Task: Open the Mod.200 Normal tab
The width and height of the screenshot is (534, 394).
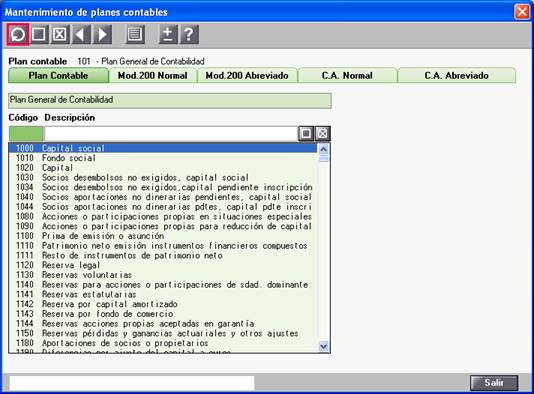Action: [x=153, y=76]
